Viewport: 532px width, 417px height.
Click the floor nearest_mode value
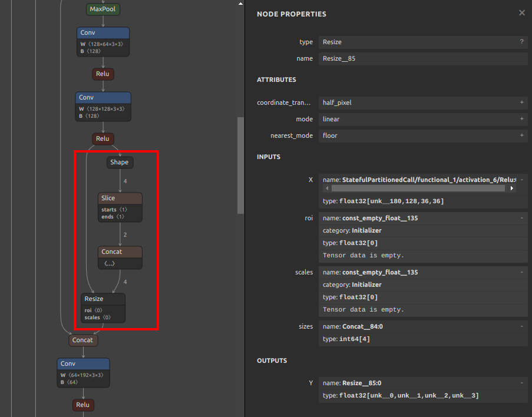click(x=330, y=135)
